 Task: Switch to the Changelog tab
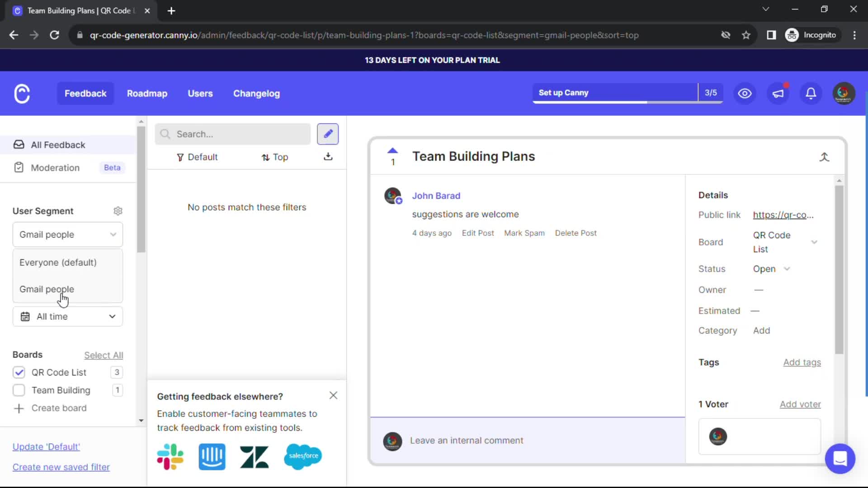[256, 94]
